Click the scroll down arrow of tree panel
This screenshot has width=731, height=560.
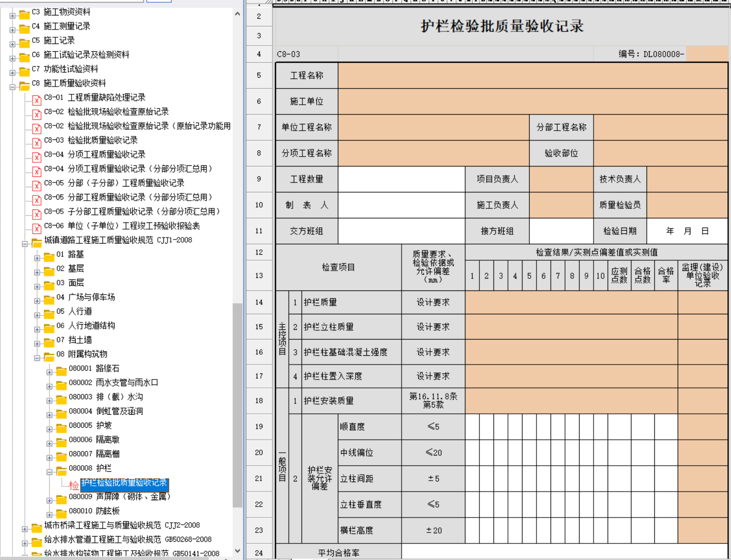(237, 551)
